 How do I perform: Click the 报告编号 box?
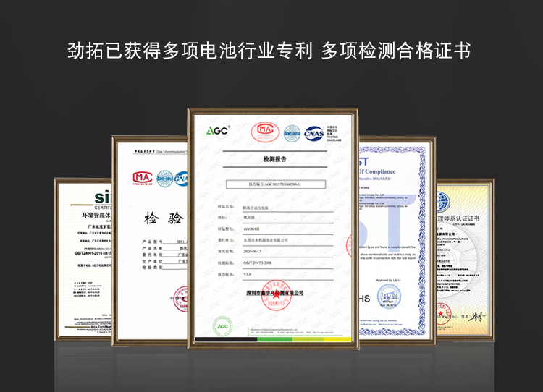[x=276, y=184]
